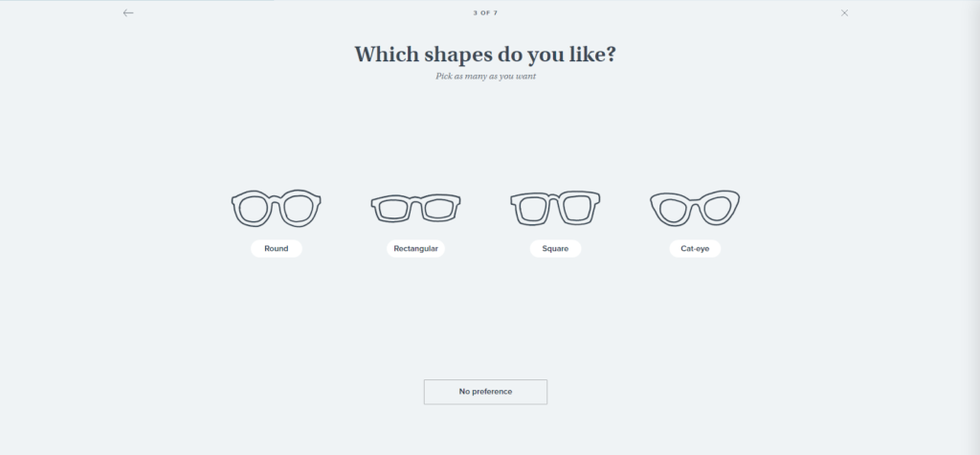Click the 3 OF 7 step indicator

tap(485, 12)
